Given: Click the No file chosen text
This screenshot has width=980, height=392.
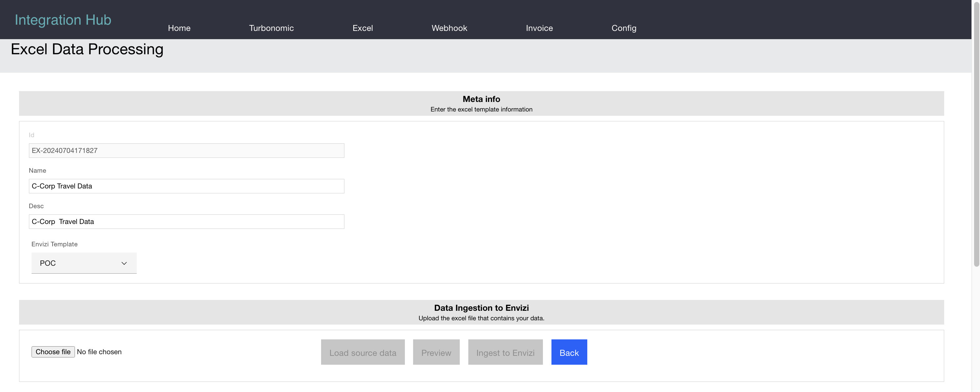Looking at the screenshot, I should click(x=99, y=352).
